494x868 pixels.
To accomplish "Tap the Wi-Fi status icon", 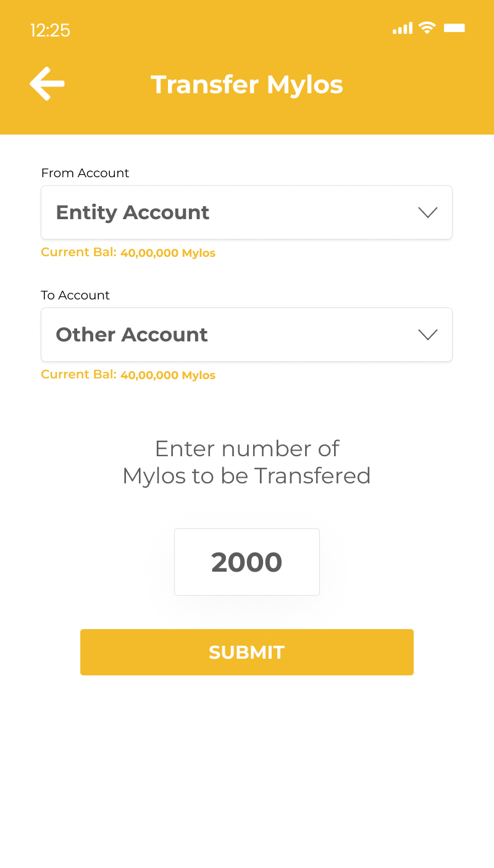I will (x=427, y=28).
